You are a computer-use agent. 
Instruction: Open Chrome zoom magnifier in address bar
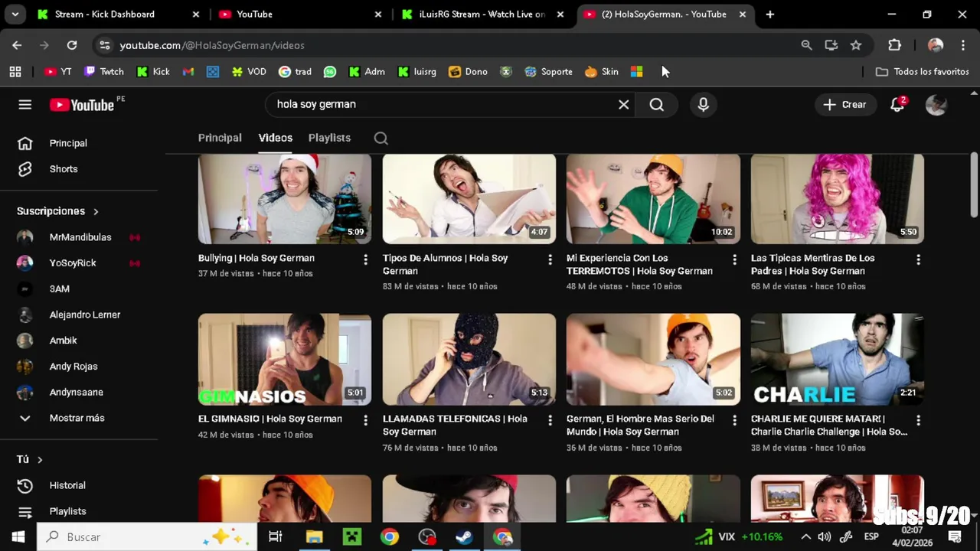806,45
